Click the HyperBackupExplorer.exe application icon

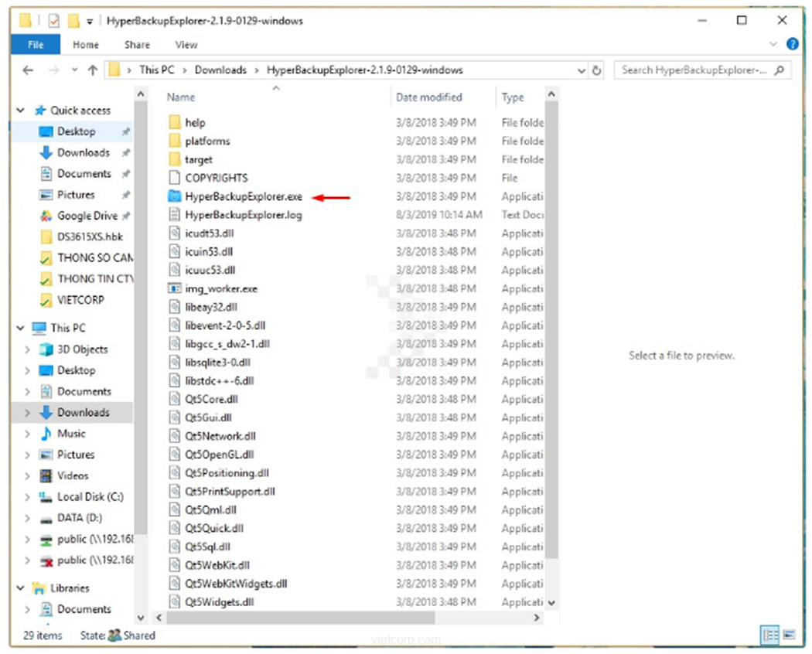point(174,196)
